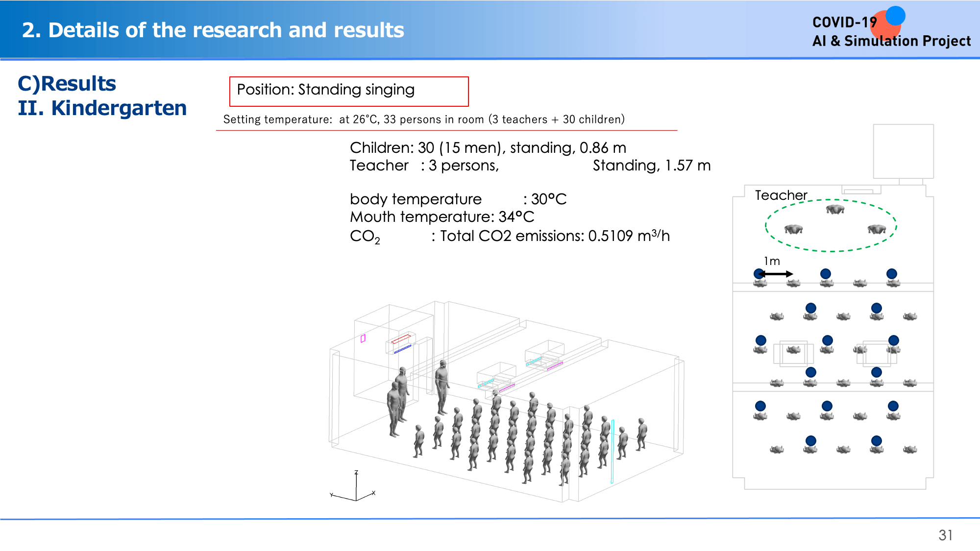The width and height of the screenshot is (980, 551).
Task: Click the cyan vertical pole in the 3D model
Action: (x=612, y=451)
